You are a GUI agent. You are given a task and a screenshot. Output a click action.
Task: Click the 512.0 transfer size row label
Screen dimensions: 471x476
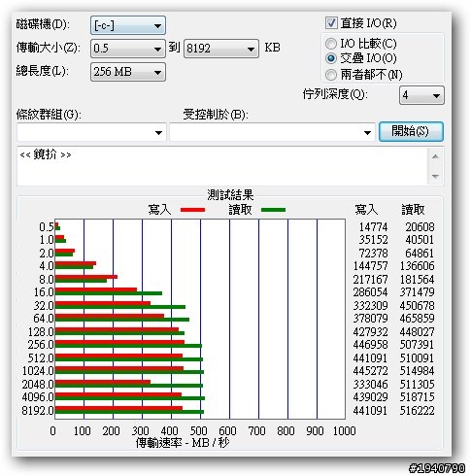pos(41,358)
